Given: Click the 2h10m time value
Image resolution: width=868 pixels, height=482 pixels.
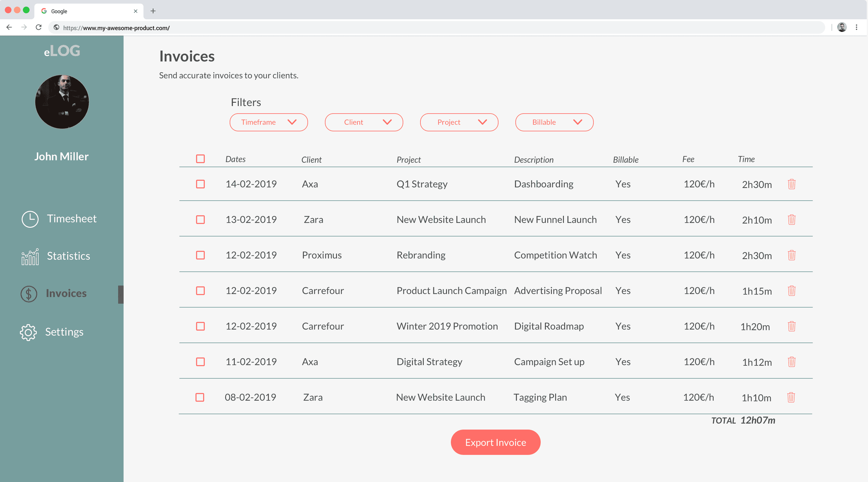Looking at the screenshot, I should click(x=757, y=220).
